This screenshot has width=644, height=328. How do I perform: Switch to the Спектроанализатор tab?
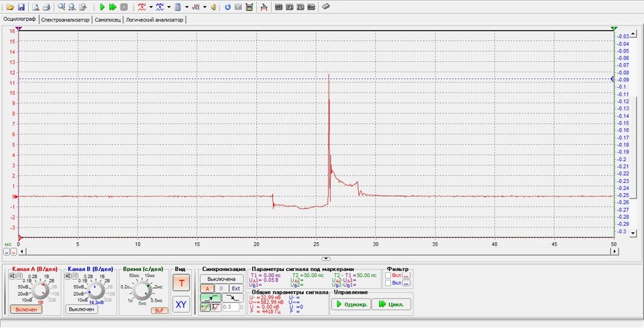[x=65, y=19]
